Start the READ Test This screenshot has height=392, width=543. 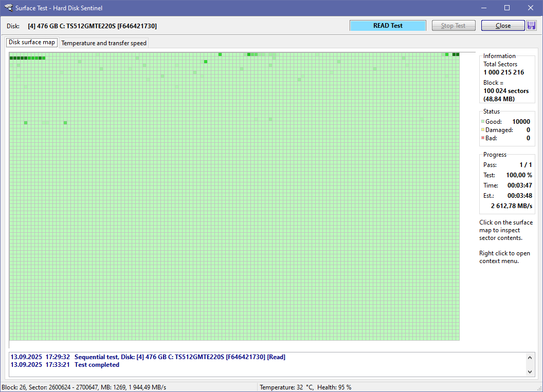tap(387, 25)
